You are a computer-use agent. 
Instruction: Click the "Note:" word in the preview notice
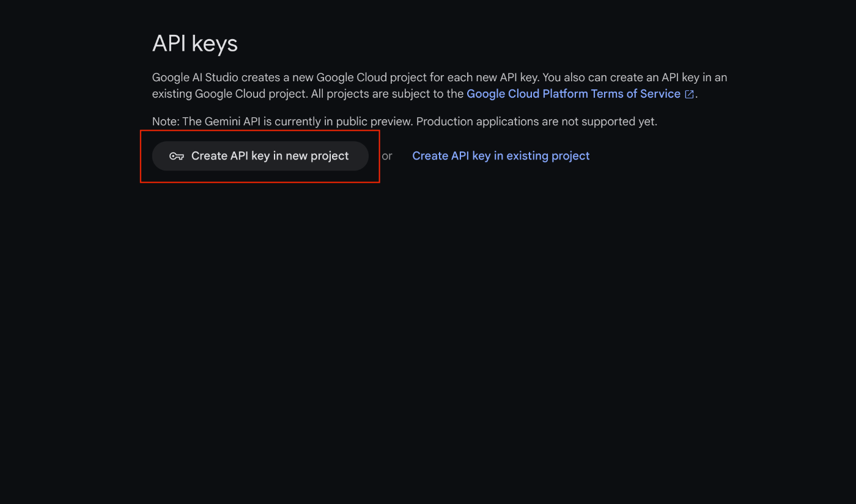(x=166, y=122)
